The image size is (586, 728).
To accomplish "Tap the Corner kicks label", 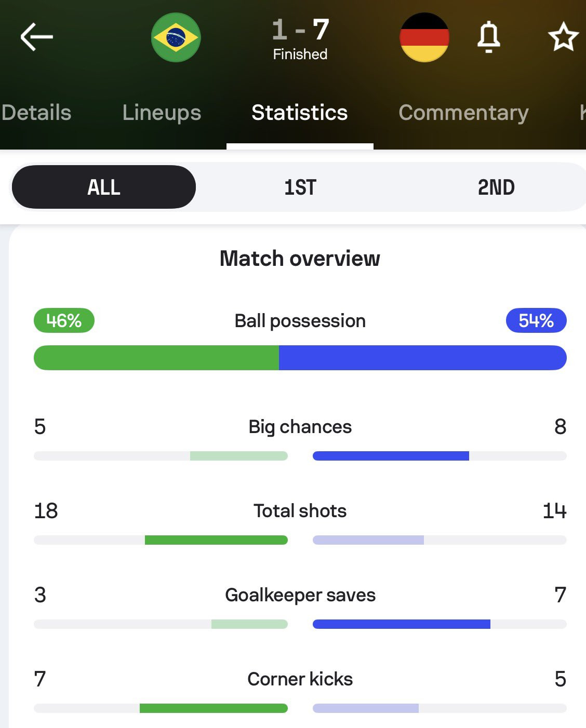I will tap(300, 679).
